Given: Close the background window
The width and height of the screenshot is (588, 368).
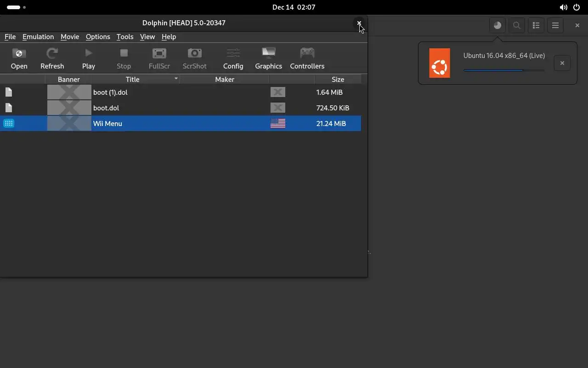Looking at the screenshot, I should coord(577,25).
